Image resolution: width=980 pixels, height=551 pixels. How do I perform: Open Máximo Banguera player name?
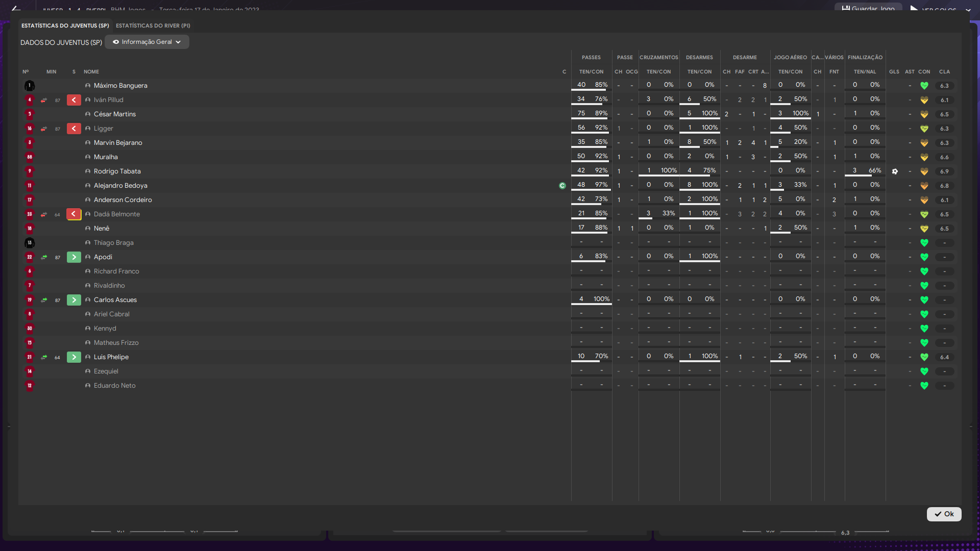pos(120,86)
